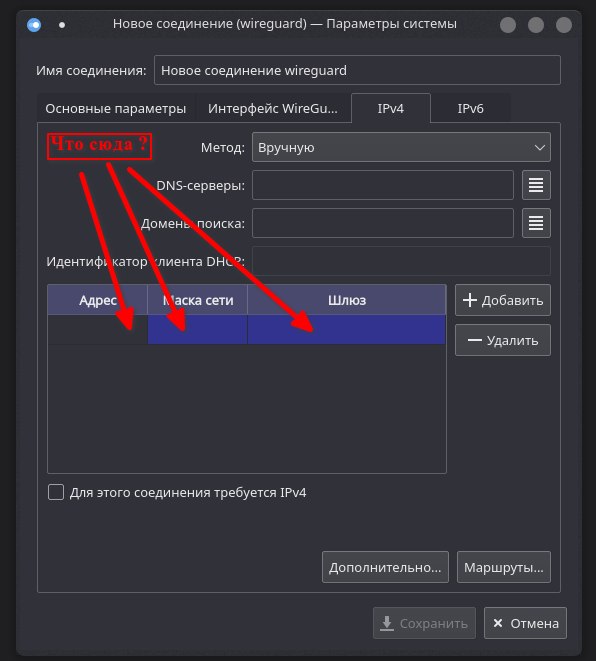Open DNS servers list editor icon
Image resolution: width=596 pixels, height=661 pixels.
[536, 185]
